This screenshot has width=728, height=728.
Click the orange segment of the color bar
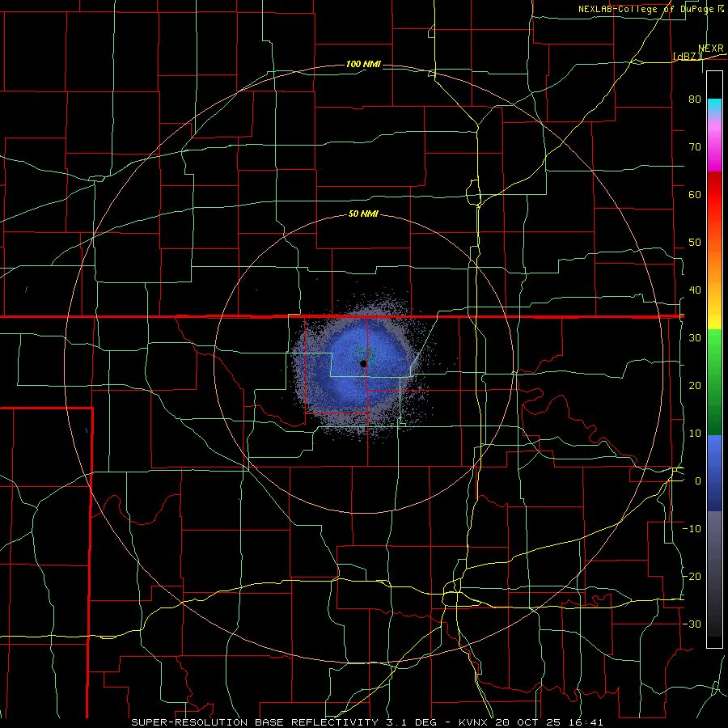tap(714, 265)
